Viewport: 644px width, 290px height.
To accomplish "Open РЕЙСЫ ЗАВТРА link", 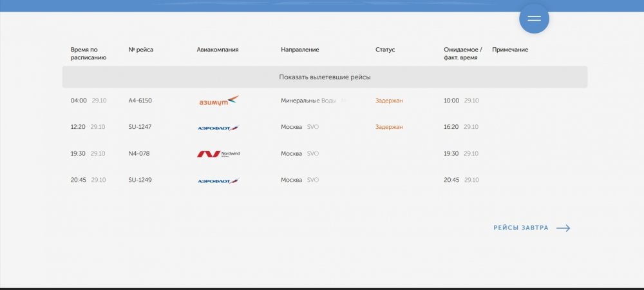I will [x=521, y=228].
